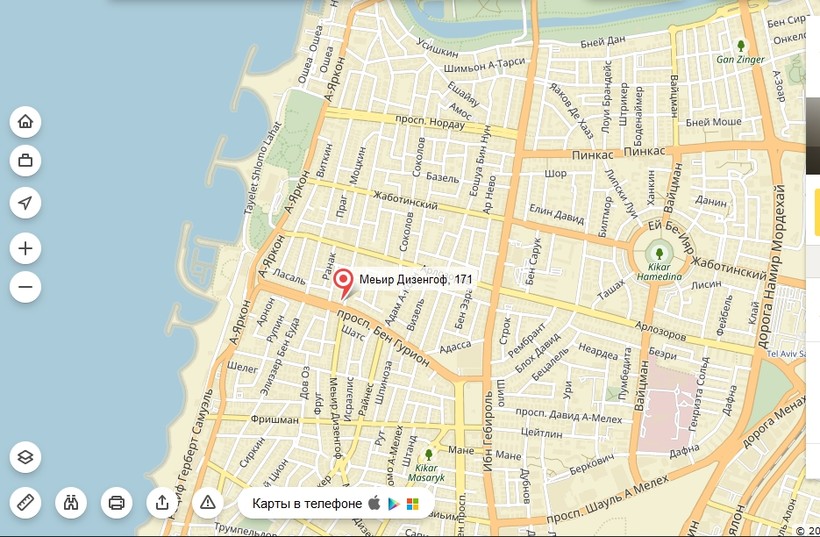Click the Home shortcut button

(x=25, y=122)
